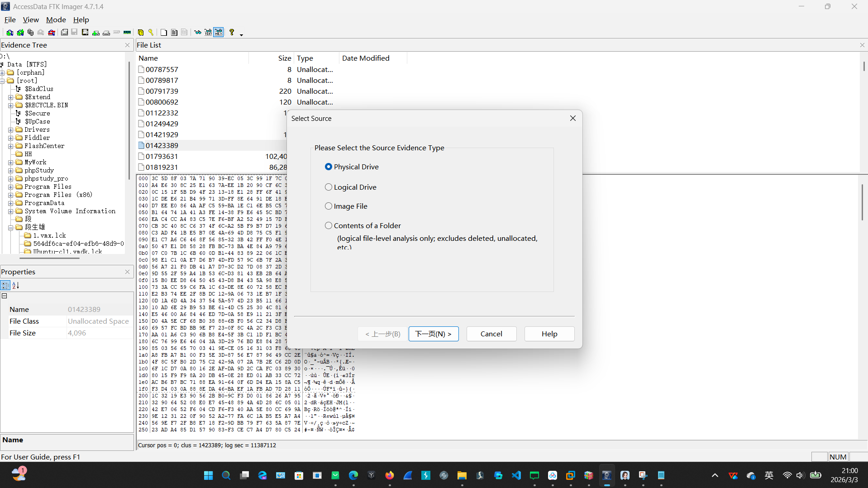868x488 pixels.
Task: Click the Export File Hash List icon
Action: tap(174, 33)
